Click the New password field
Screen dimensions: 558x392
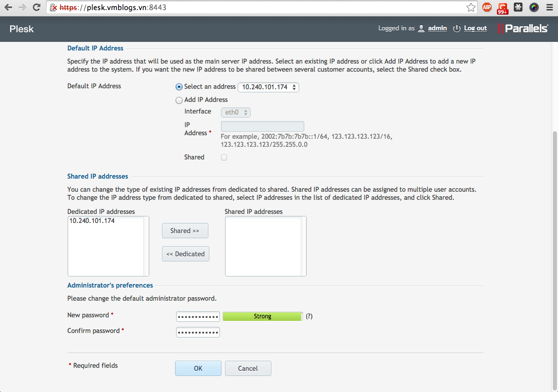(198, 316)
